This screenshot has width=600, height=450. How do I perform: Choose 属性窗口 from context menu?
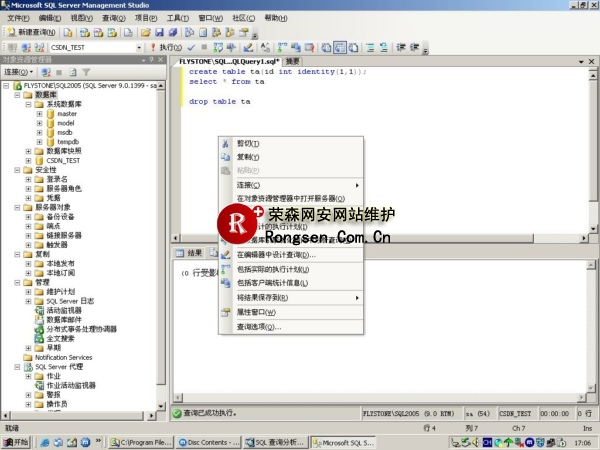[291, 312]
